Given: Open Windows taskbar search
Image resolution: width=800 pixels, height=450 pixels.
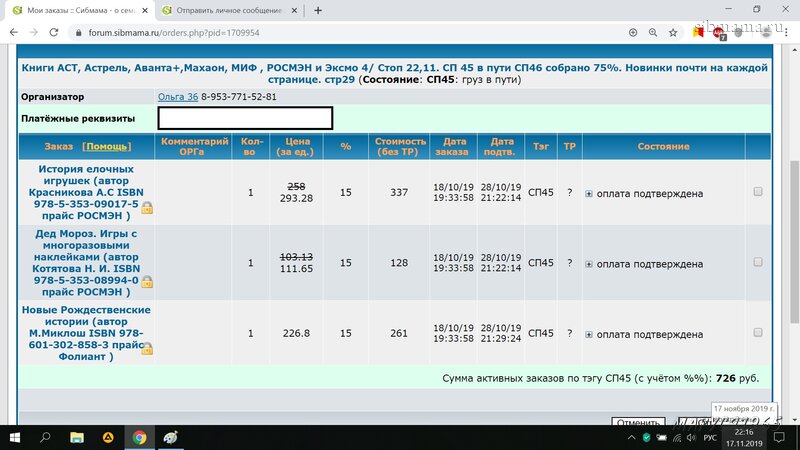Looking at the screenshot, I should pos(45,437).
